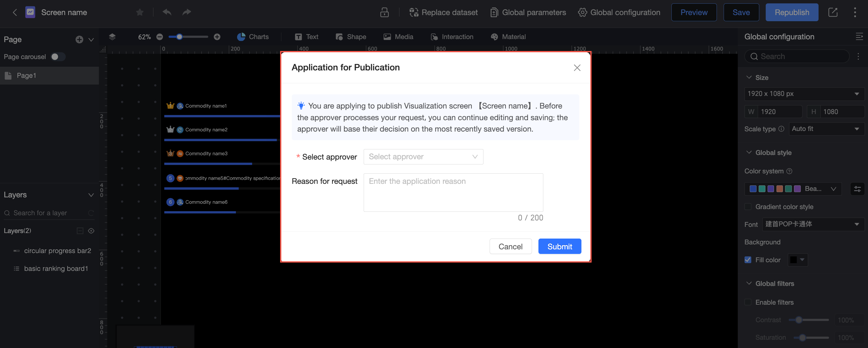Click the layers stack icon in toolbar
Screen dimensions: 868x348
(112, 37)
